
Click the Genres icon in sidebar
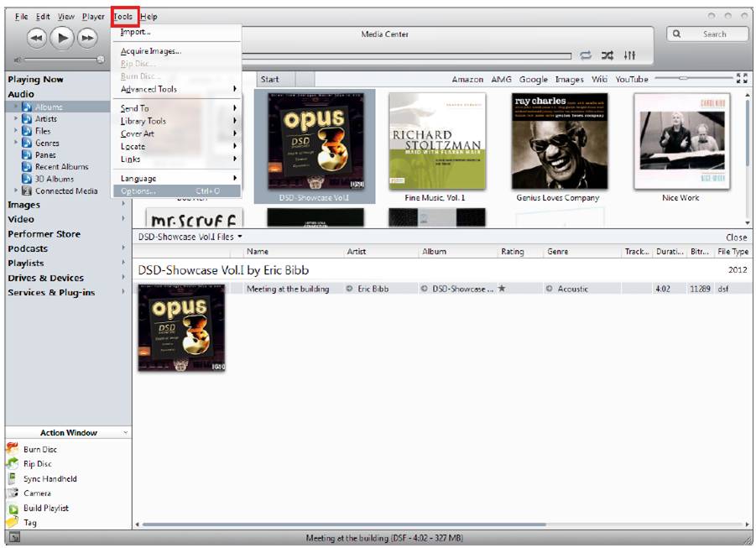point(27,143)
